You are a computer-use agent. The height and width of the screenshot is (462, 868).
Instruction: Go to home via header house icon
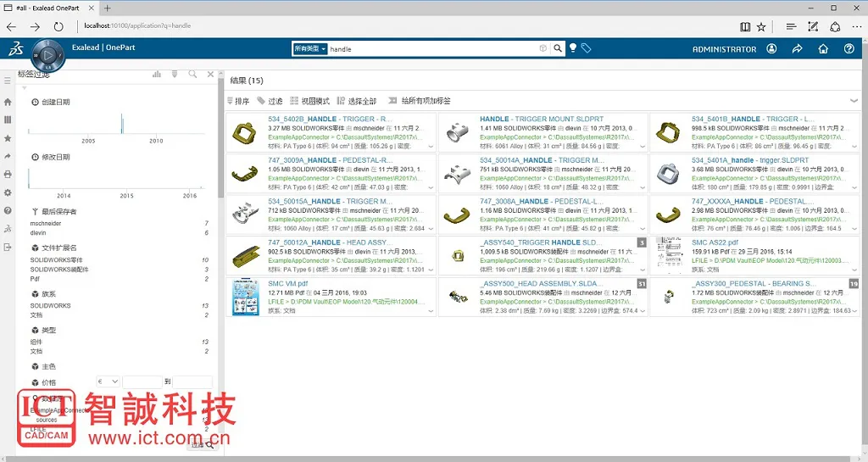[823, 49]
